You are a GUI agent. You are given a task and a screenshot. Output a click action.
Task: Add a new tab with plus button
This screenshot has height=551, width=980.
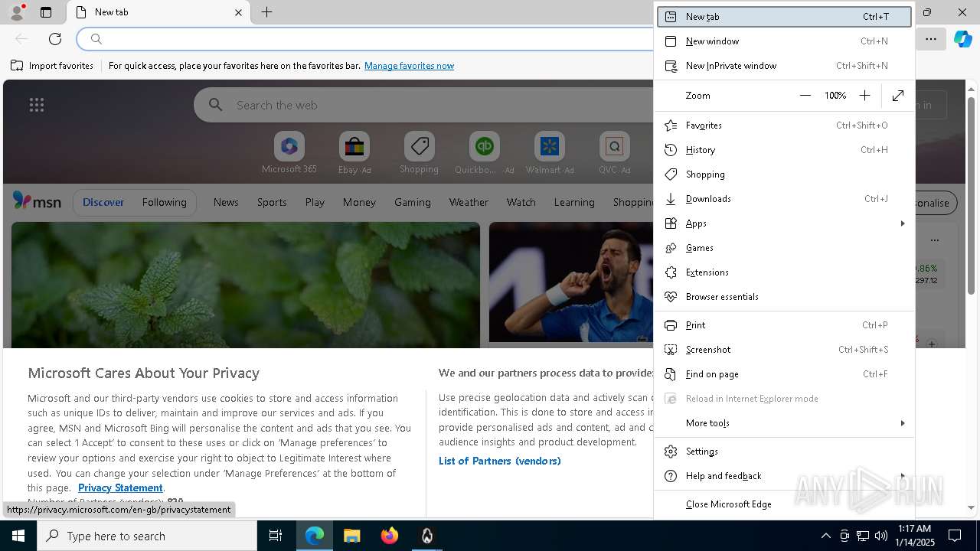pyautogui.click(x=266, y=12)
